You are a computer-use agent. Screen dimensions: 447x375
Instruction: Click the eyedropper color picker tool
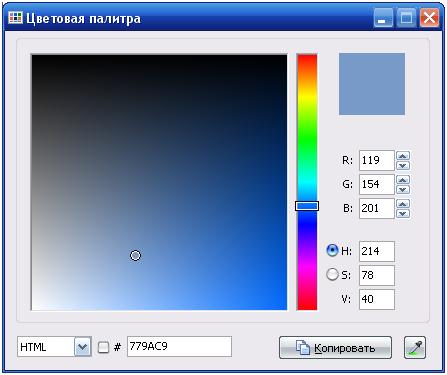(x=415, y=347)
